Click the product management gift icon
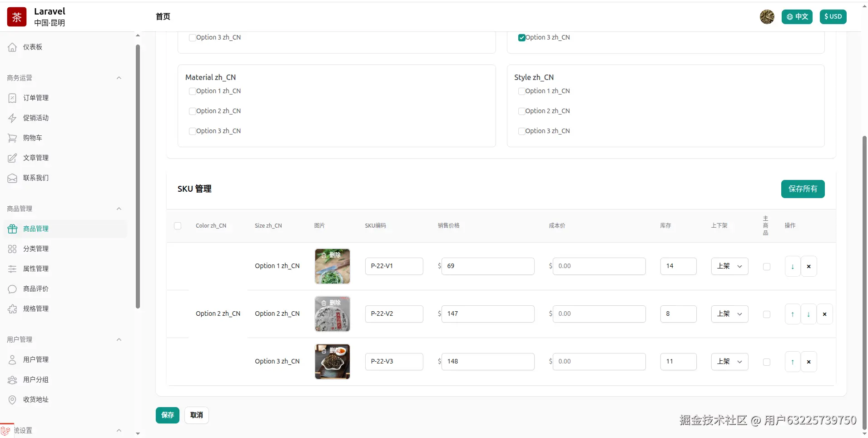This screenshot has height=438, width=868. [12, 229]
